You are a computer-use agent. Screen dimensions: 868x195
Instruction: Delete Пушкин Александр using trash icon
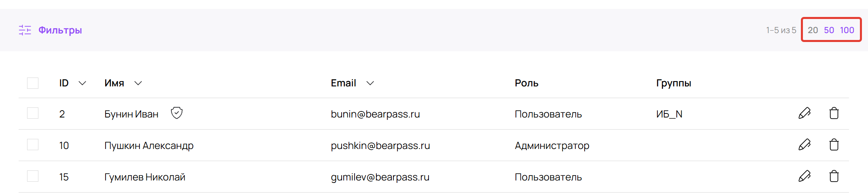[x=834, y=145]
